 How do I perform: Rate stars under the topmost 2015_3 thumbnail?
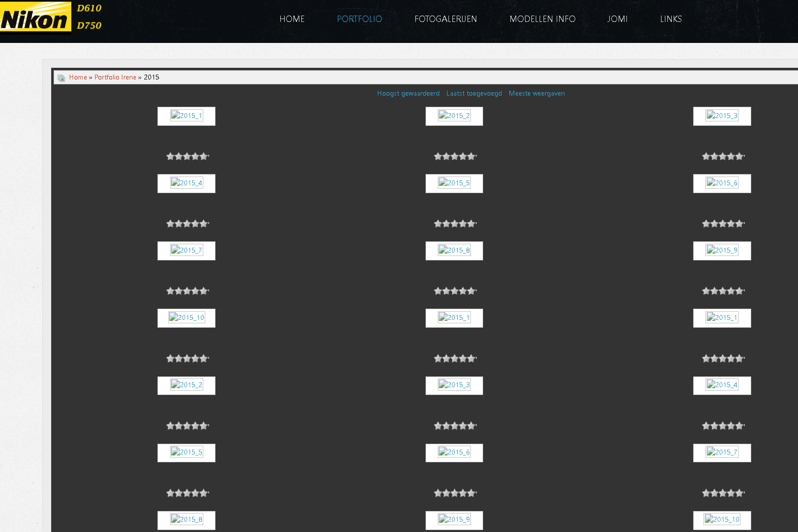tap(723, 157)
